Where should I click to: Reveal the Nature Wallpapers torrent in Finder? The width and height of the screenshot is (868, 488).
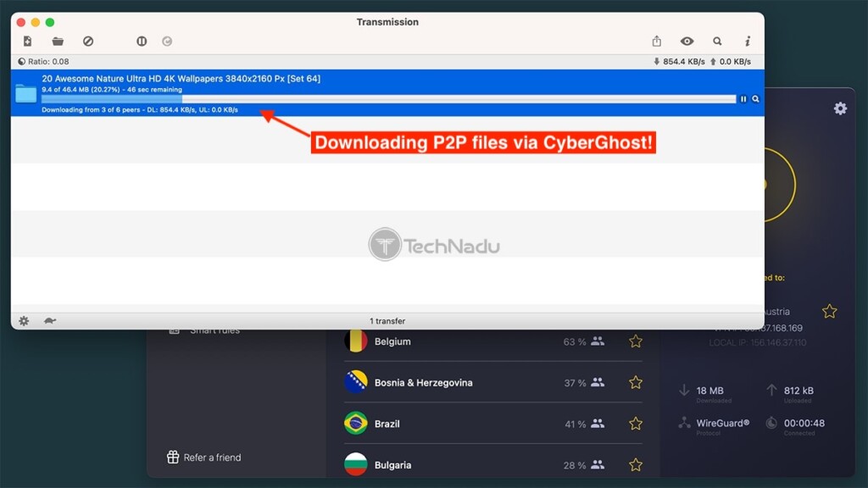(755, 99)
